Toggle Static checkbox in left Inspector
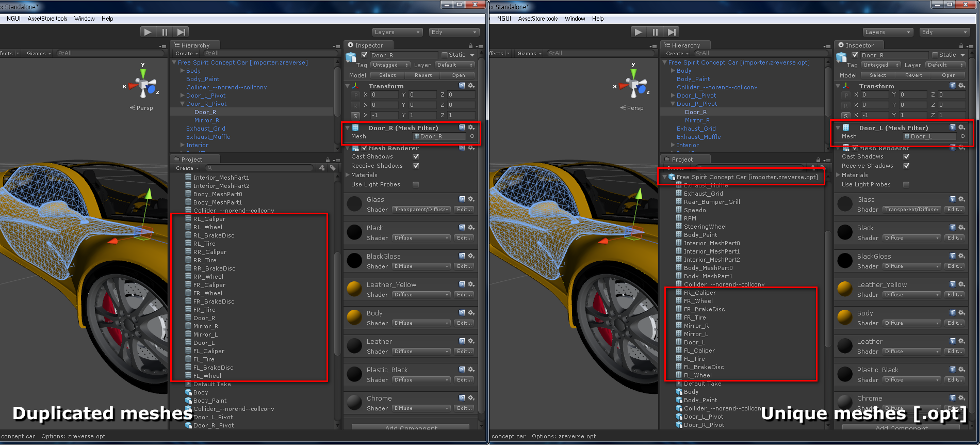 tap(445, 55)
